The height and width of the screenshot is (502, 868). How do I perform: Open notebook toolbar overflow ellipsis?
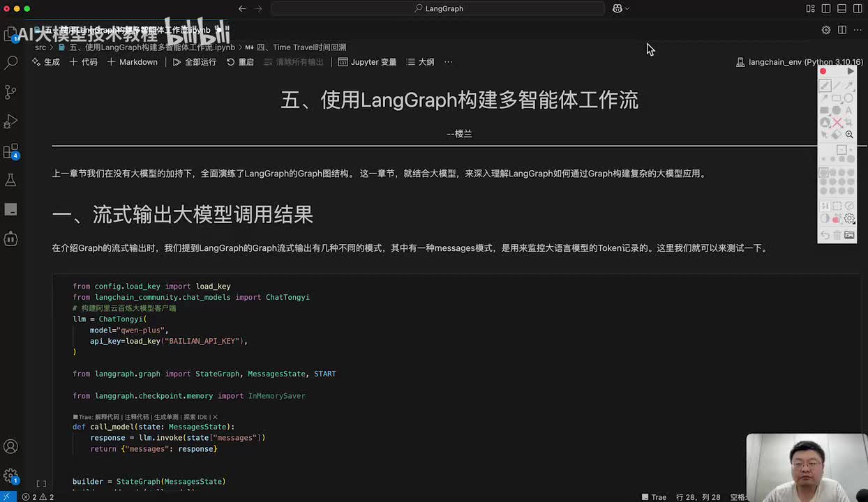[x=449, y=62]
